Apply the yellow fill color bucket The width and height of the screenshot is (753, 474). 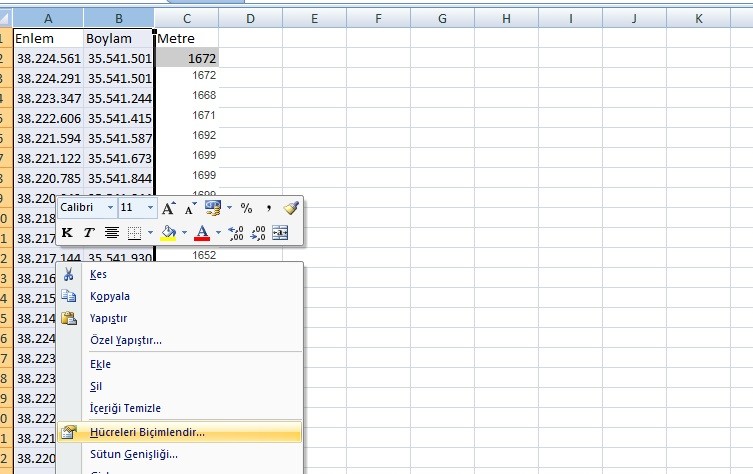tap(168, 233)
